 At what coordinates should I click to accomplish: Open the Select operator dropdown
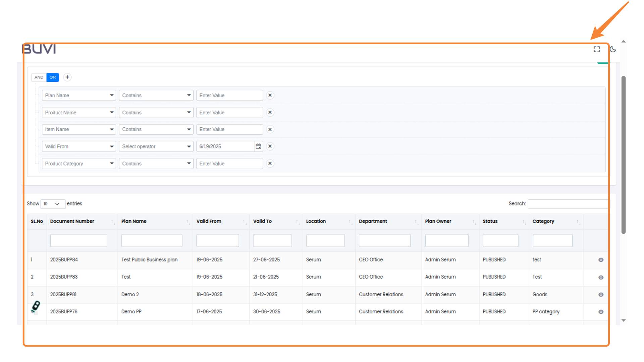(156, 146)
